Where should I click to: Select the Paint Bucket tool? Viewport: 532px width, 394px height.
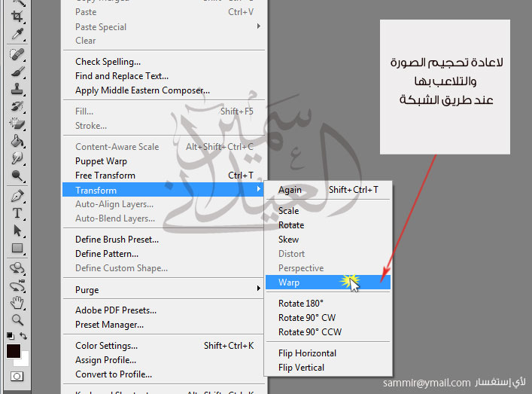(x=17, y=141)
